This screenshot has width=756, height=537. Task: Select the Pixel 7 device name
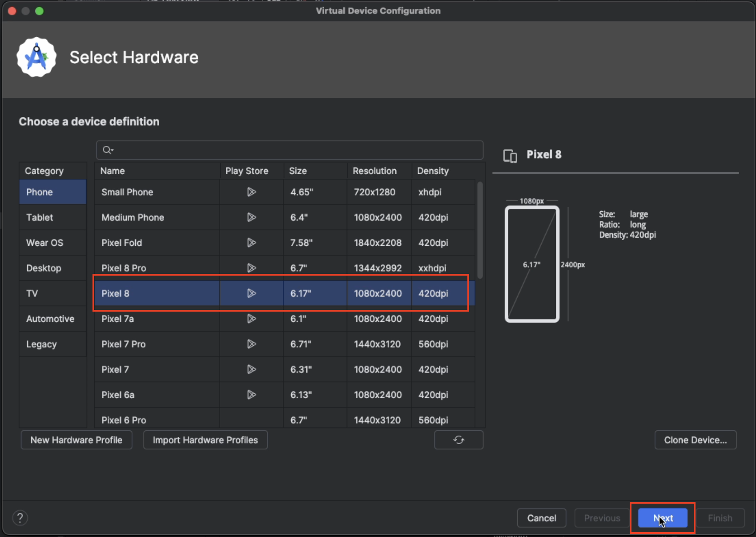(115, 369)
